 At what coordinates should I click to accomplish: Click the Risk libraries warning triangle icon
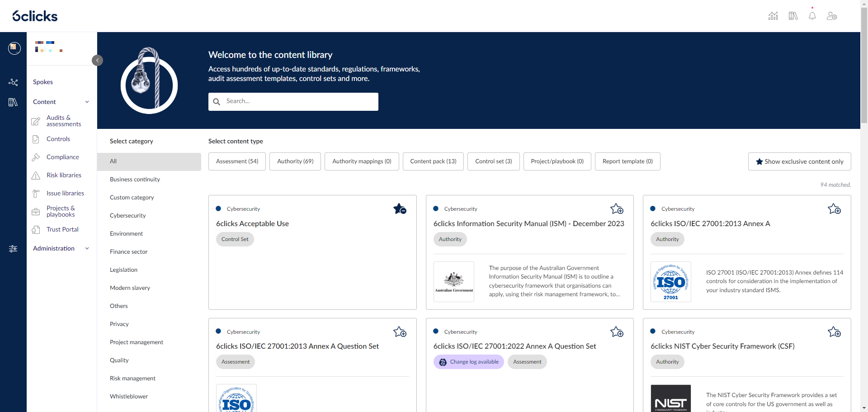pyautogui.click(x=36, y=175)
